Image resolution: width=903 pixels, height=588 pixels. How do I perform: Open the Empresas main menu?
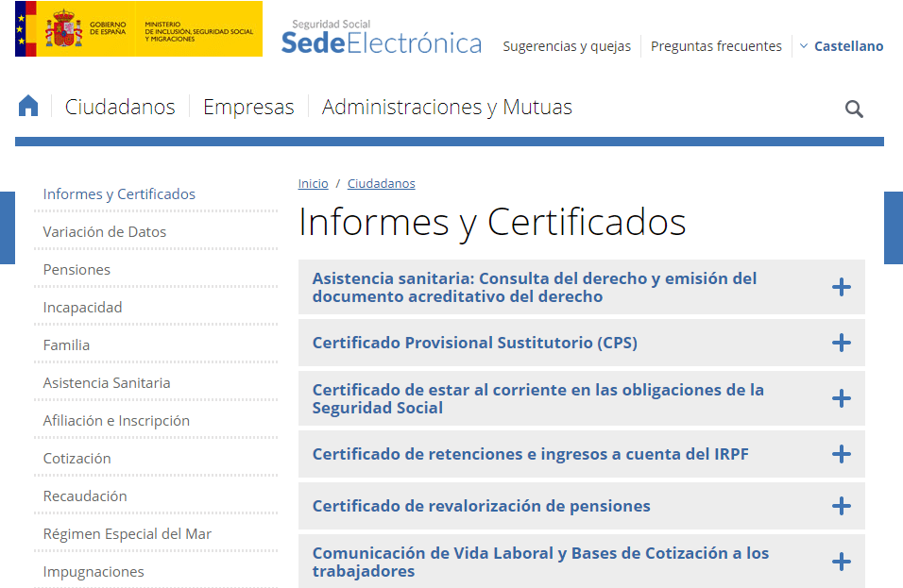coord(248,107)
